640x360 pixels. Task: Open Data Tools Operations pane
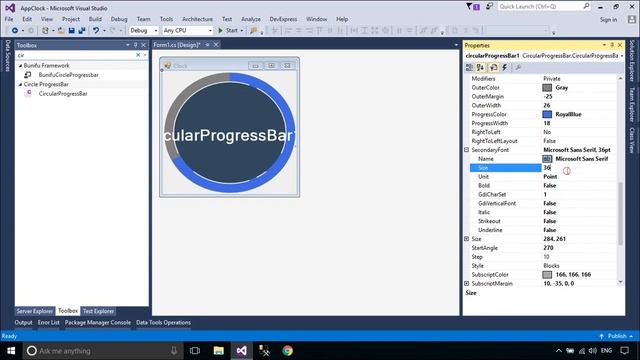163,322
